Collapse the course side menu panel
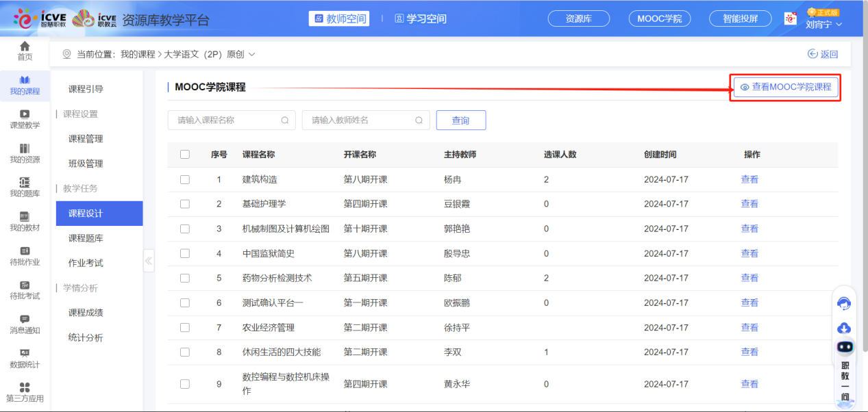Viewport: 868px width, 412px height. [149, 261]
